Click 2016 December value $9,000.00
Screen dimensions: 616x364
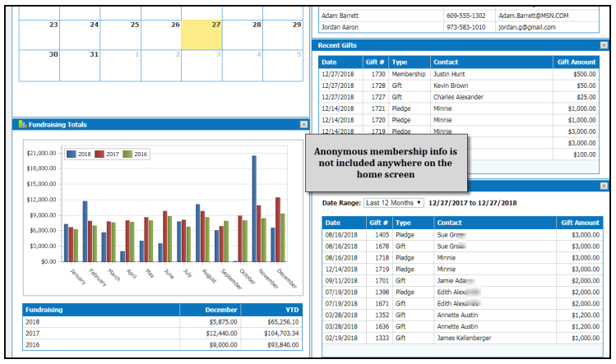tap(223, 345)
